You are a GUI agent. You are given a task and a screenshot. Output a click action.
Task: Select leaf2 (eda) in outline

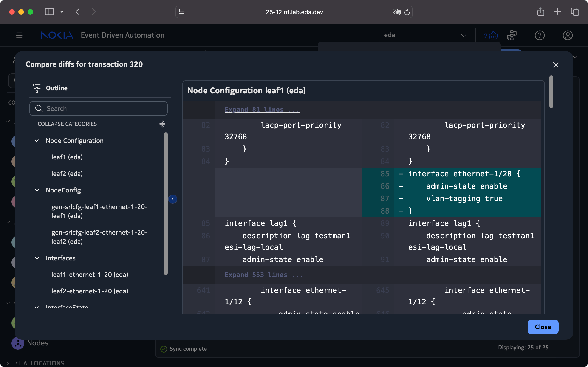[67, 174]
